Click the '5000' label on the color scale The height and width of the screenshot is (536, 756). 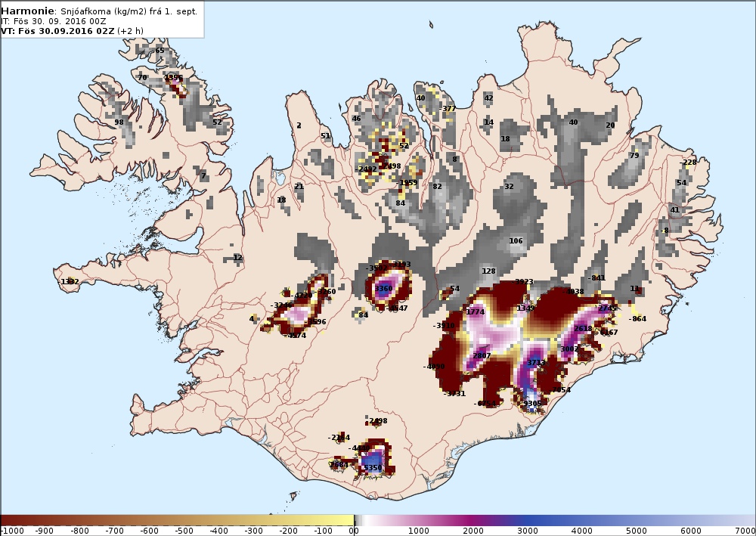tap(637, 531)
